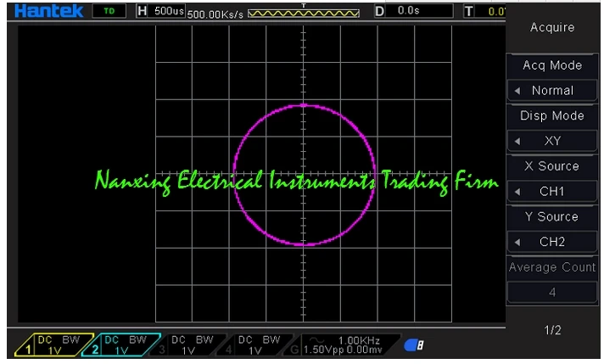Click the channel 2 number badge

pos(95,350)
